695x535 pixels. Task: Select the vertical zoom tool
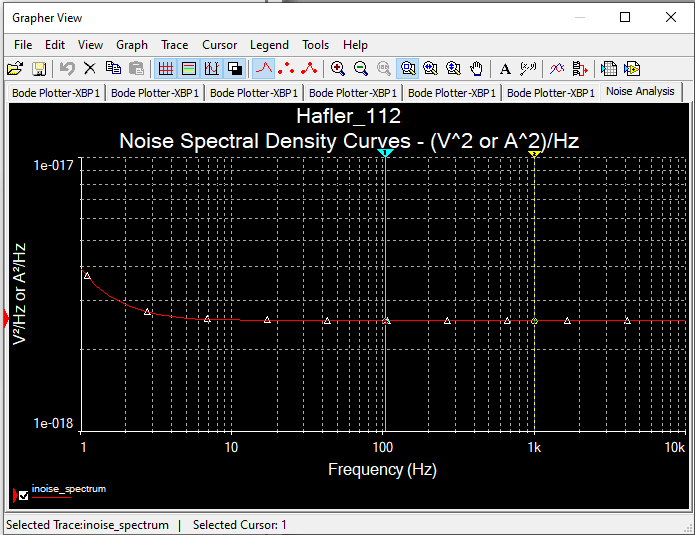click(453, 69)
